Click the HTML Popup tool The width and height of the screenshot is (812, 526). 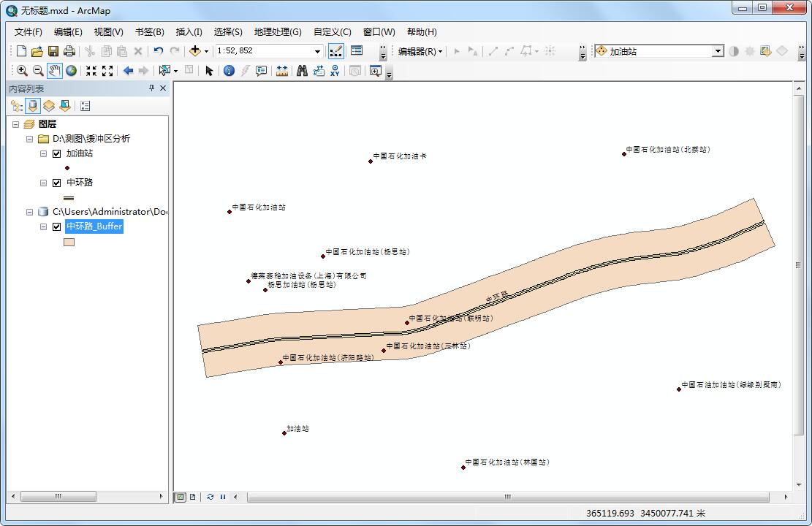coord(261,71)
